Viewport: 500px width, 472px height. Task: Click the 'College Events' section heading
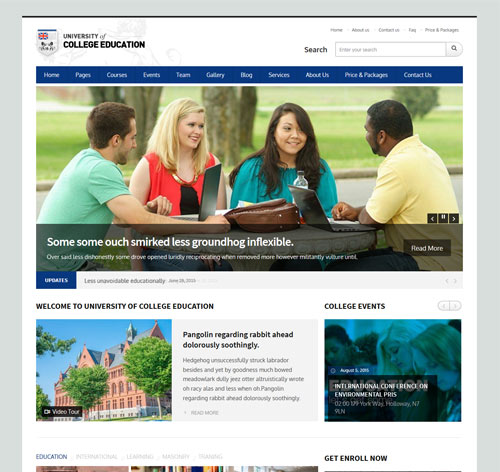point(355,306)
